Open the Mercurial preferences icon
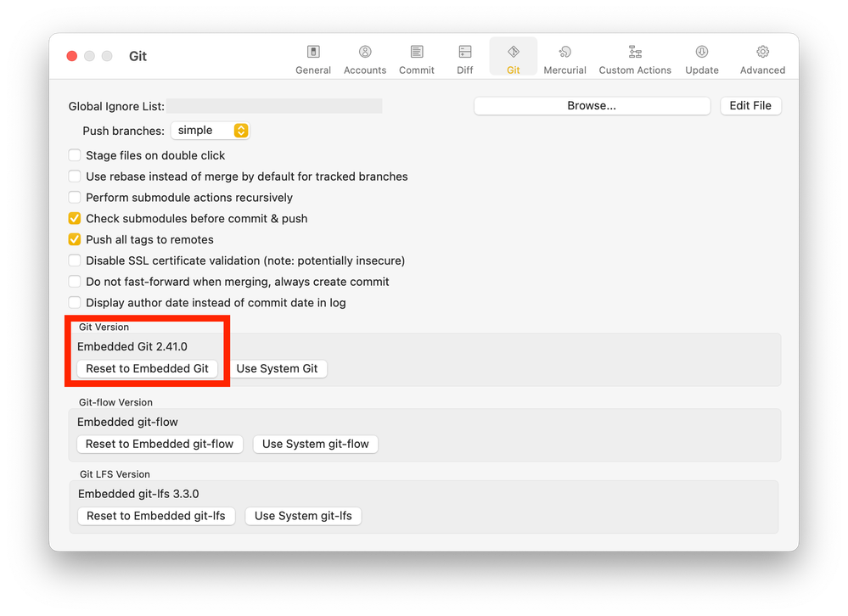 564,52
